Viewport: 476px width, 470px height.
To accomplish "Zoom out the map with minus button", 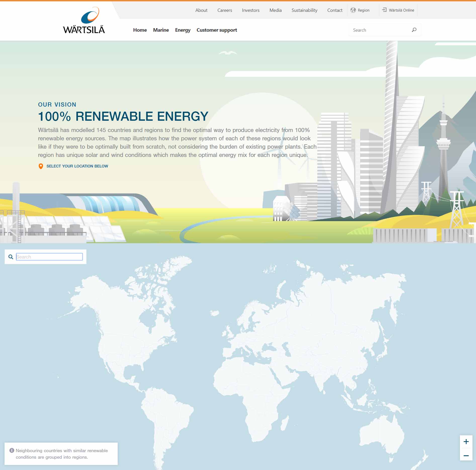I will [466, 456].
